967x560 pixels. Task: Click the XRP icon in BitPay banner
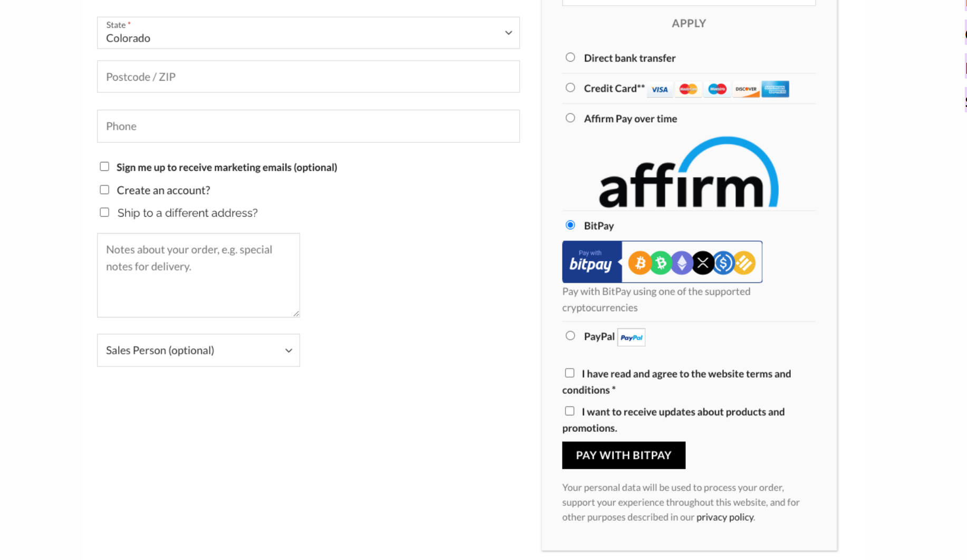703,262
